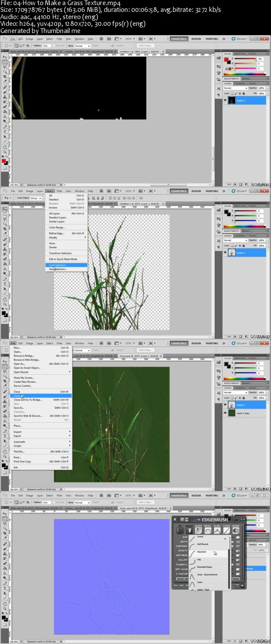Select the ZIP icon in EdgeBrush panel
This screenshot has width=271, height=644.
[180, 530]
